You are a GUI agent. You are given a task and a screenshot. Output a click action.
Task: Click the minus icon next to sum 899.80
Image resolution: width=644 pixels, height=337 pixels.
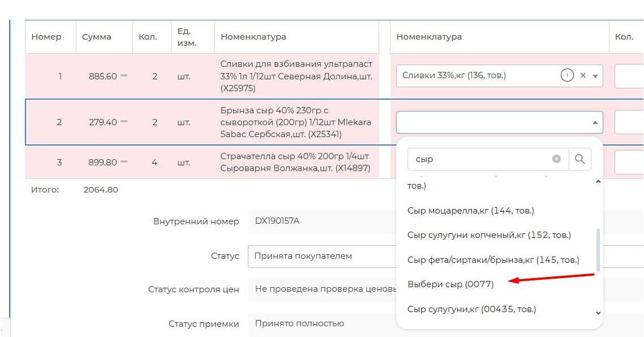pos(124,162)
